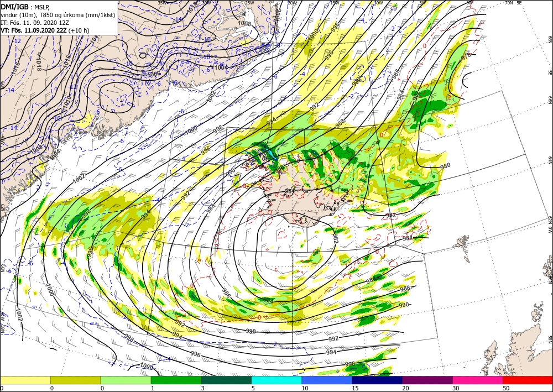Click the legend value "1"

pyautogui.click(x=153, y=388)
